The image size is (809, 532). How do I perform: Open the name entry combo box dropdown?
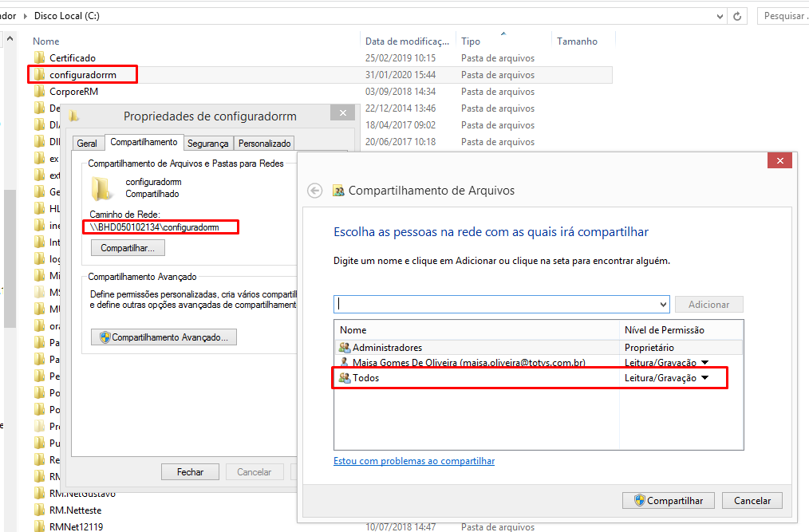662,304
